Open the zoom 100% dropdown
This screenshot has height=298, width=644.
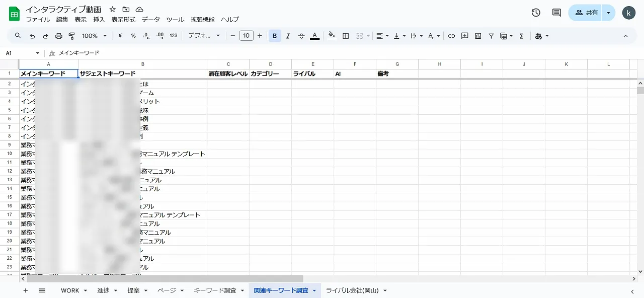tap(94, 36)
